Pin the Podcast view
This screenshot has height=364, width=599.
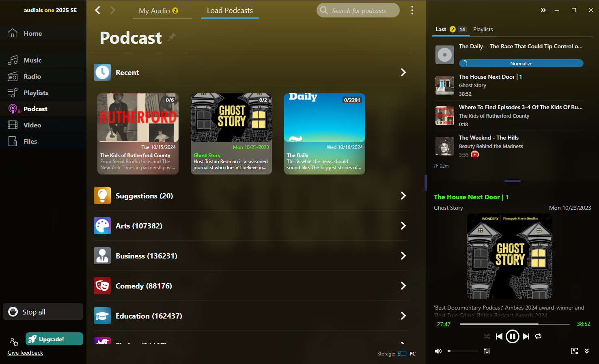pos(172,37)
